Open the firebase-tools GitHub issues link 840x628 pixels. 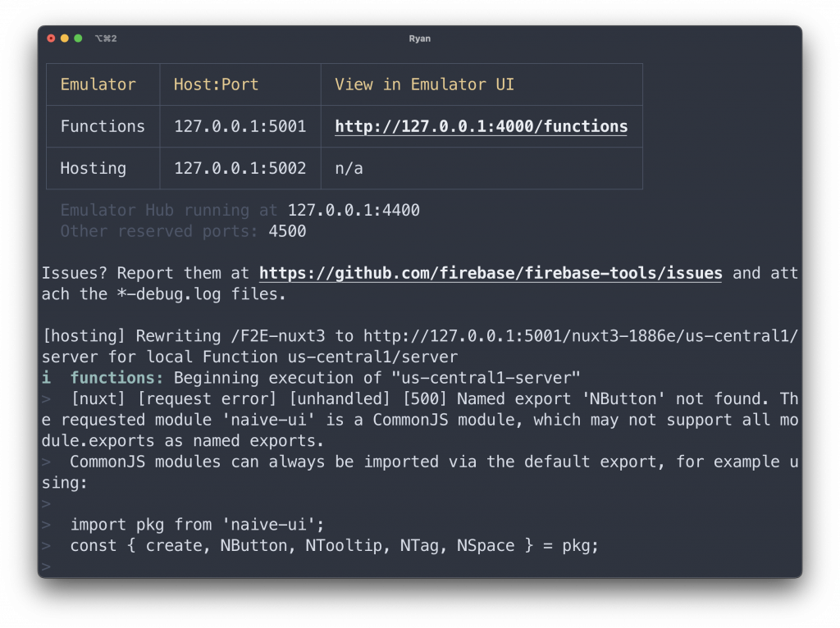coord(491,273)
